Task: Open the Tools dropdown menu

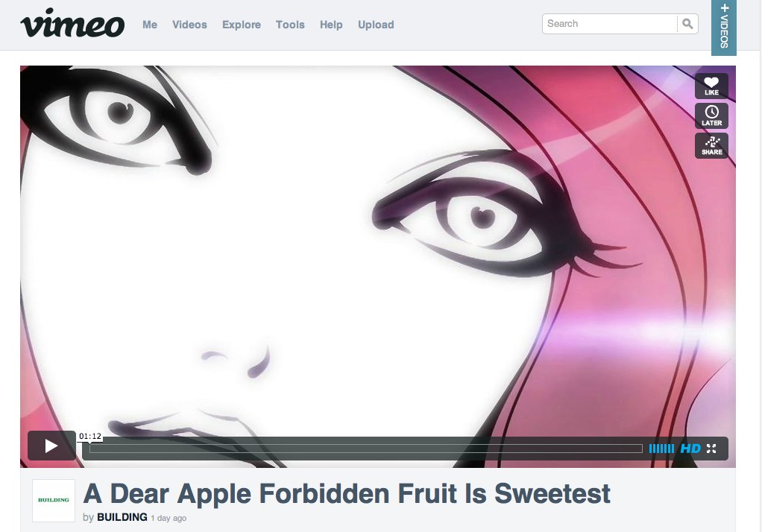Action: pyautogui.click(x=290, y=25)
